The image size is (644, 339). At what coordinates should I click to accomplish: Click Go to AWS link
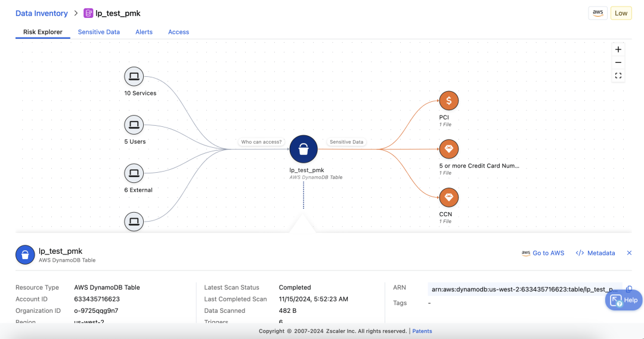(543, 253)
